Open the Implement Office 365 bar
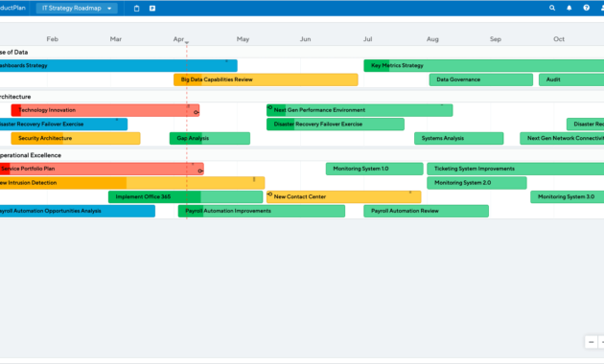The image size is (604, 364). coord(186,196)
